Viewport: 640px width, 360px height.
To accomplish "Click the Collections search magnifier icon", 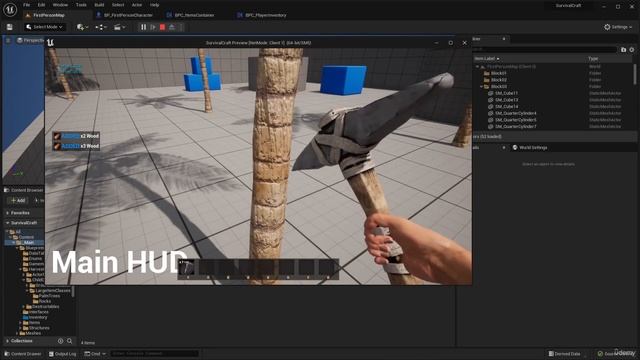I will click(x=70, y=341).
